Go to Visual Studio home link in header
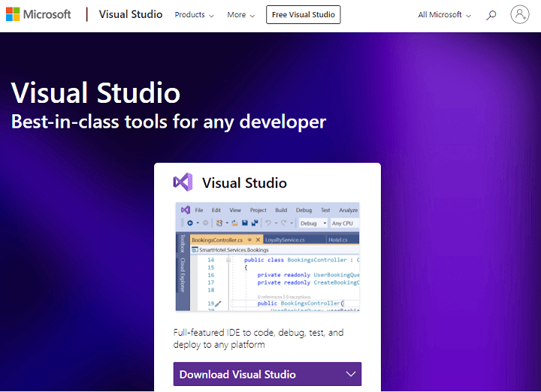The height and width of the screenshot is (392, 541). point(131,14)
